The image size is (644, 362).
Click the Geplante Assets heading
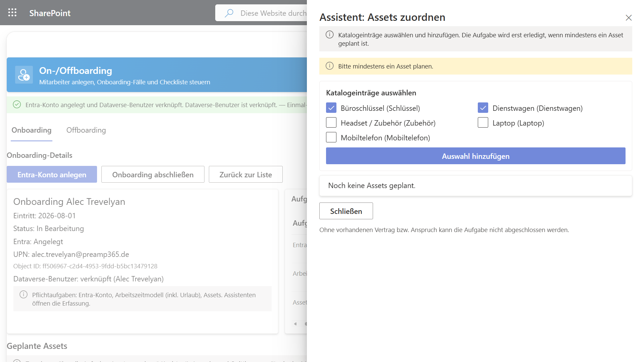[x=37, y=346]
